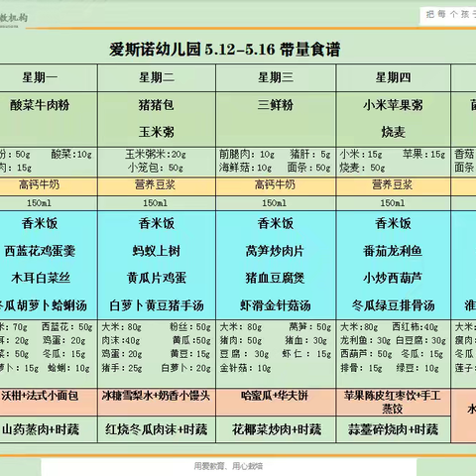Click 营养豆浆 under Thursday
This screenshot has height=476, width=476.
(x=393, y=184)
